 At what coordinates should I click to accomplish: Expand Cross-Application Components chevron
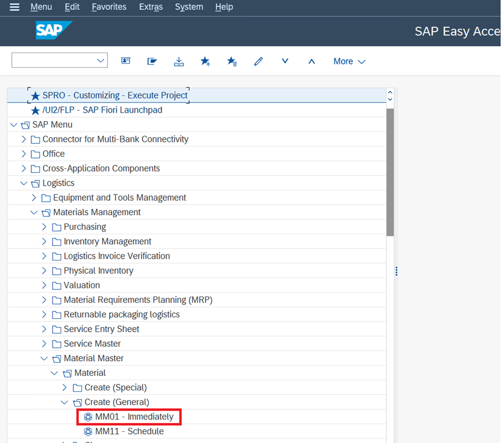(24, 168)
